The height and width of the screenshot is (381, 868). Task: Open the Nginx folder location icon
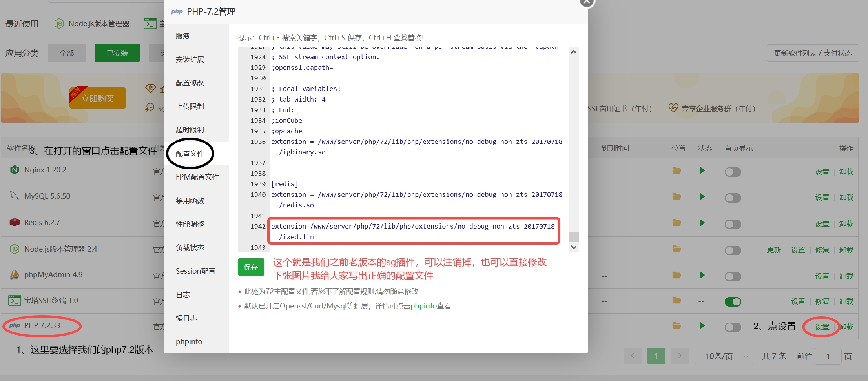coord(677,171)
